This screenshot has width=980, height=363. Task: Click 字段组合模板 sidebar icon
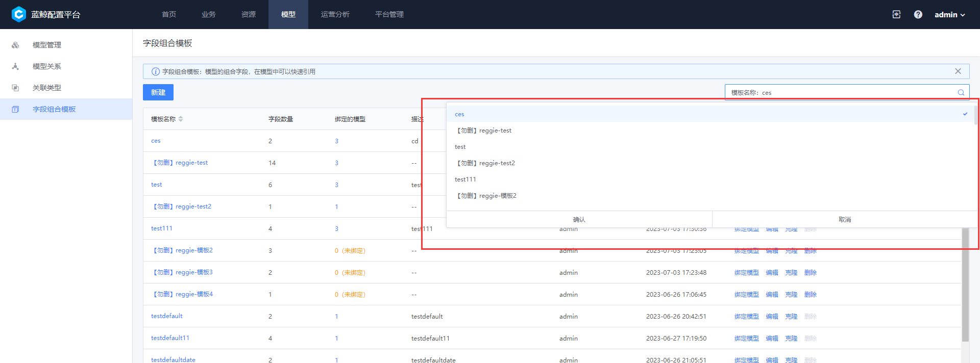click(15, 109)
